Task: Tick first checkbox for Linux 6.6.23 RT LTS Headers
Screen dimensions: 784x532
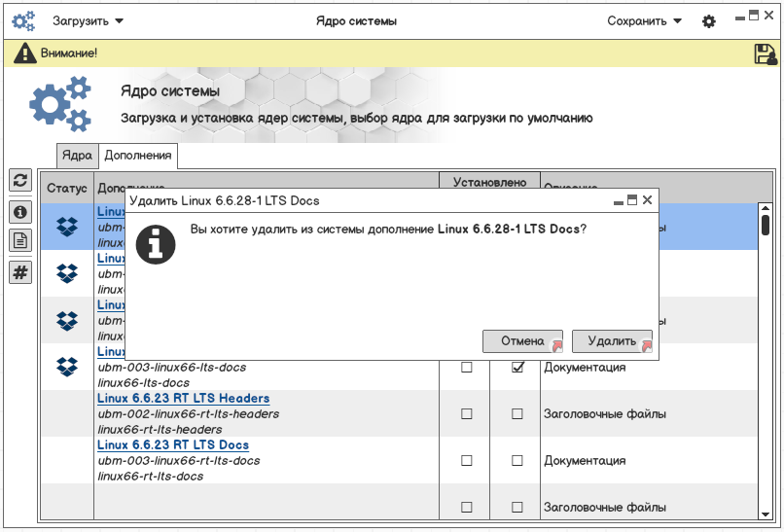Action: (467, 414)
